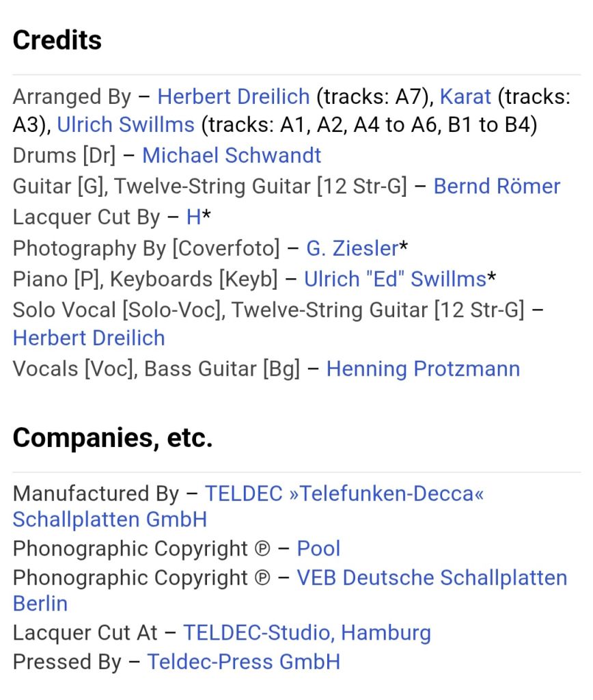Open Herbert Dreilich Solo Vocal link
The width and height of the screenshot is (593, 700).
(x=89, y=338)
